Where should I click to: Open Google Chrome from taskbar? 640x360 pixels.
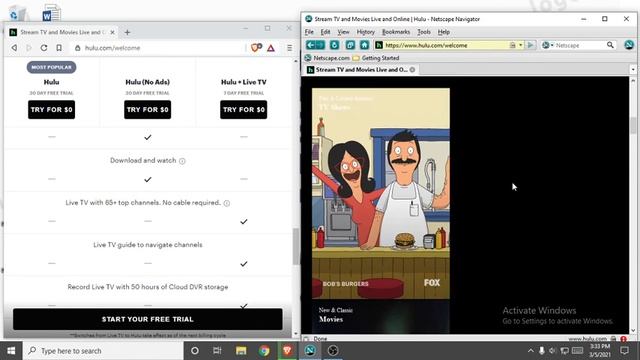tap(264, 351)
